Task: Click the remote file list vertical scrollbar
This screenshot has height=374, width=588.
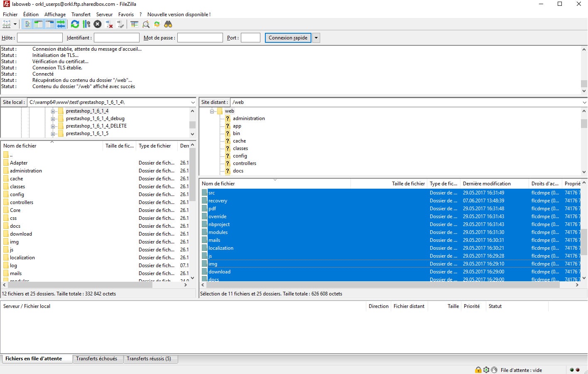Action: [584, 231]
